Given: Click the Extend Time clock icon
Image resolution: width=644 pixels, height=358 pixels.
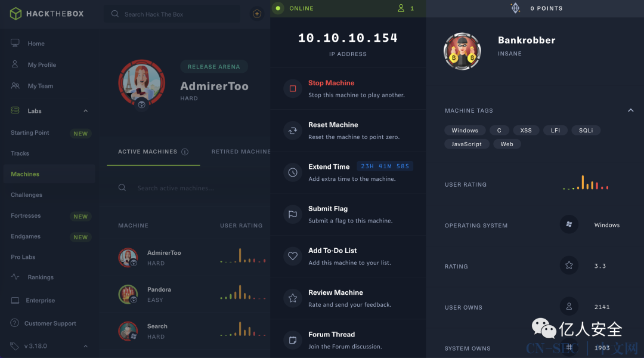Looking at the screenshot, I should [x=293, y=172].
